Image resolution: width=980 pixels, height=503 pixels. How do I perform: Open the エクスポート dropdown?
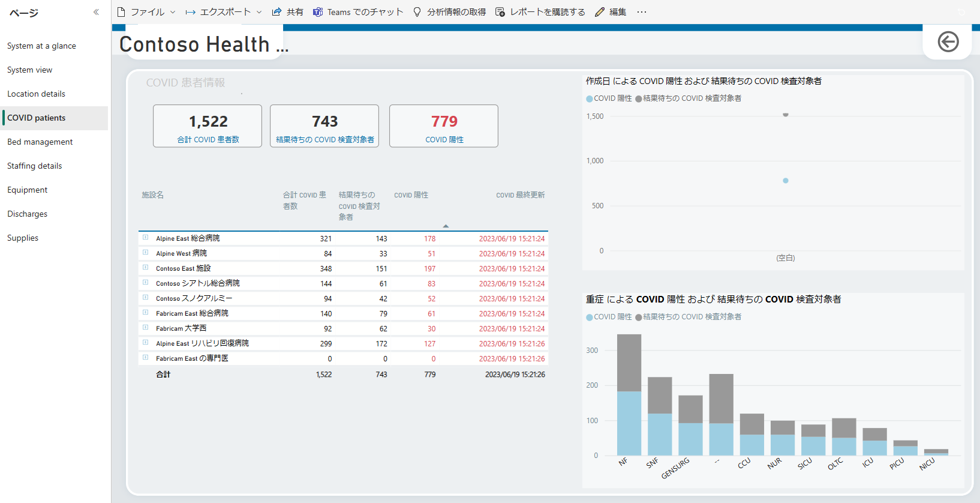[224, 12]
